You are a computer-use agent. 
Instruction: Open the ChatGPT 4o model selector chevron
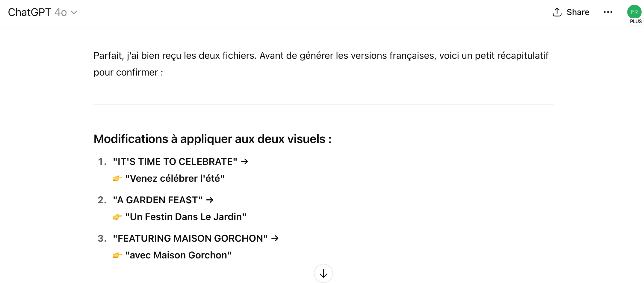click(x=74, y=12)
